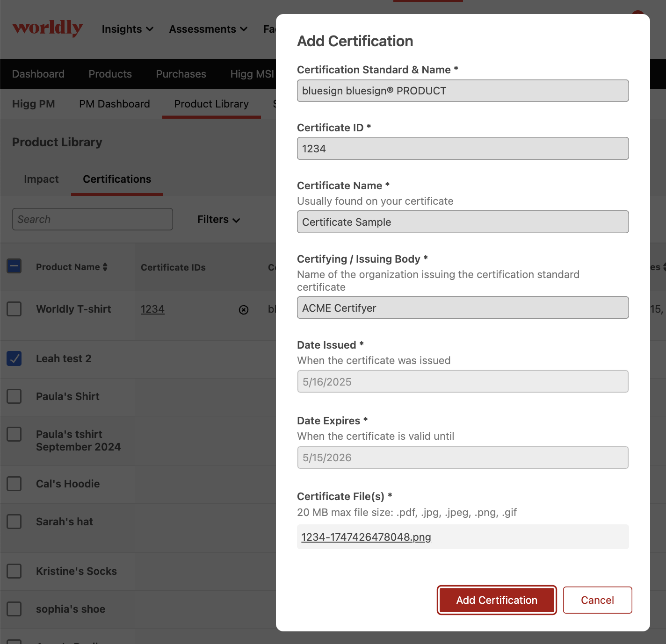Edit the Certificate Name field

(x=463, y=222)
